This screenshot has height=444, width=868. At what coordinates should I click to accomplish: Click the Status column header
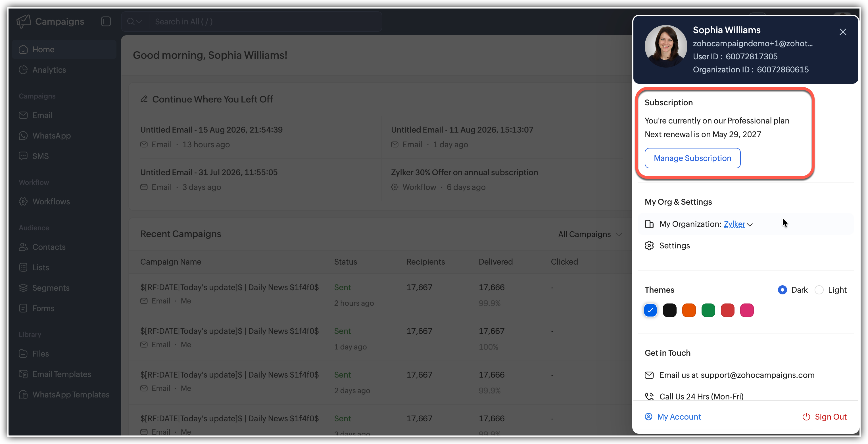click(345, 262)
